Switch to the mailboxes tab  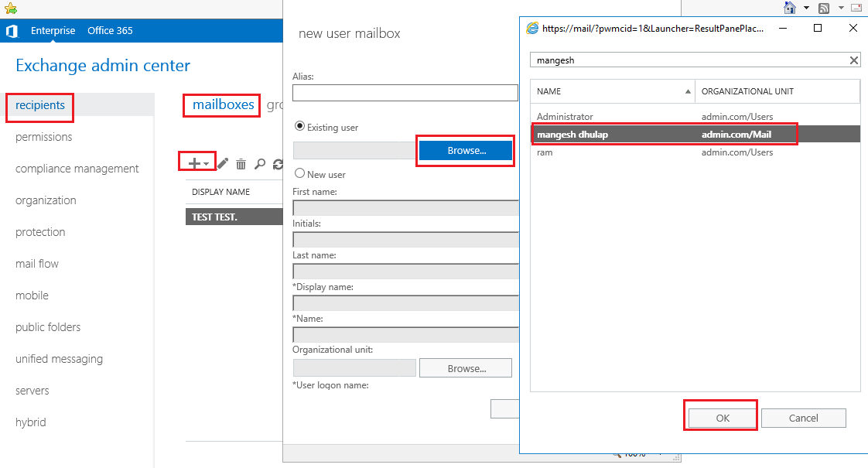[x=223, y=104]
